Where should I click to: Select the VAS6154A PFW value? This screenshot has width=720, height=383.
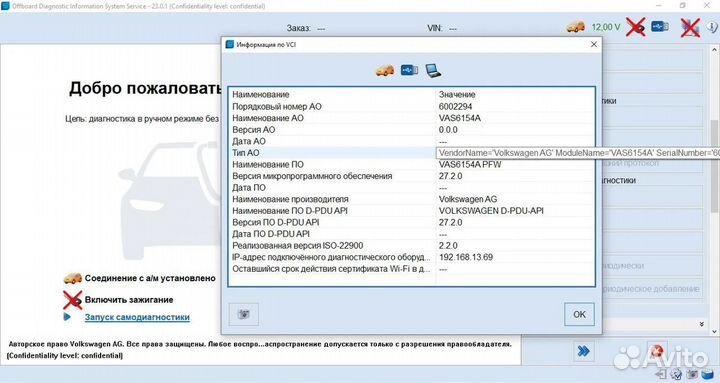pos(470,164)
